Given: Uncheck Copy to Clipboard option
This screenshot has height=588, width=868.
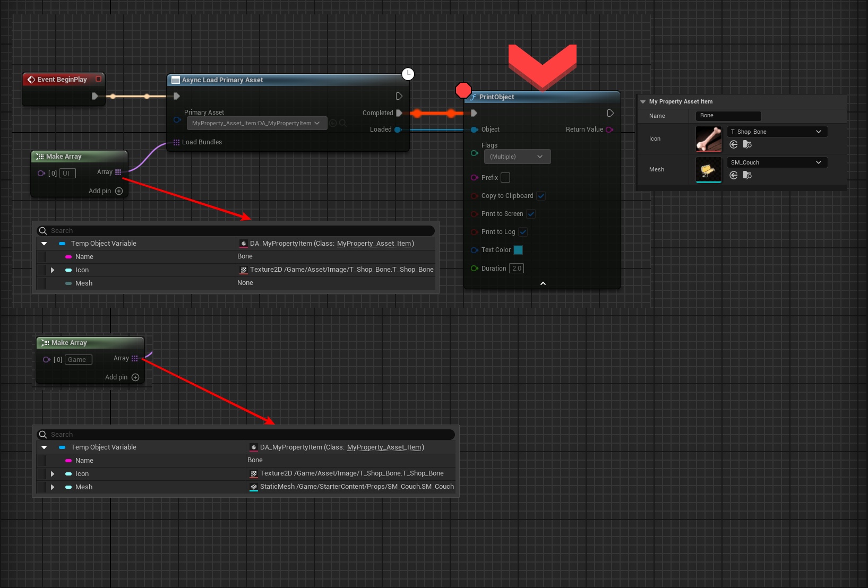Looking at the screenshot, I should (x=541, y=196).
